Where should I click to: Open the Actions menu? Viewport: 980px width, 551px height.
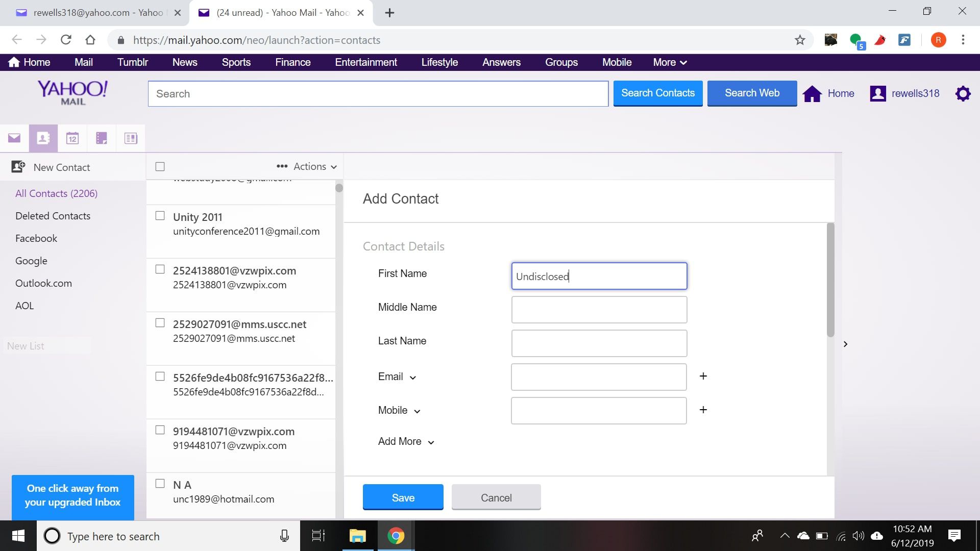click(x=306, y=167)
